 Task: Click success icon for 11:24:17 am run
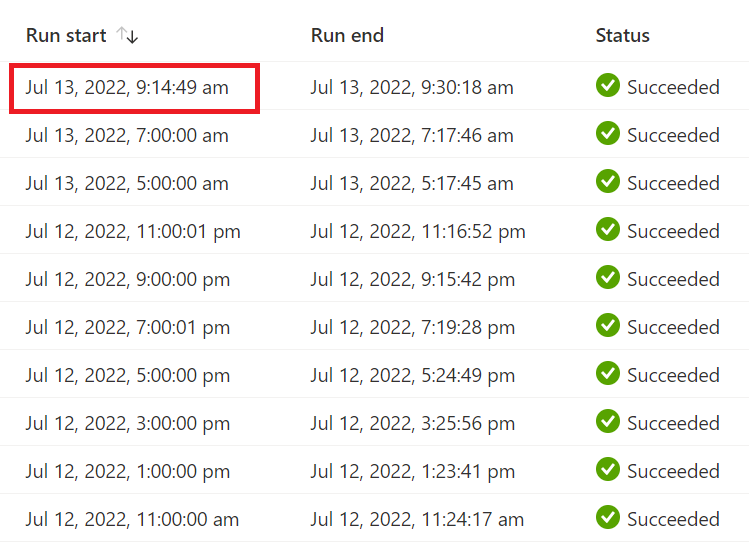coord(608,517)
